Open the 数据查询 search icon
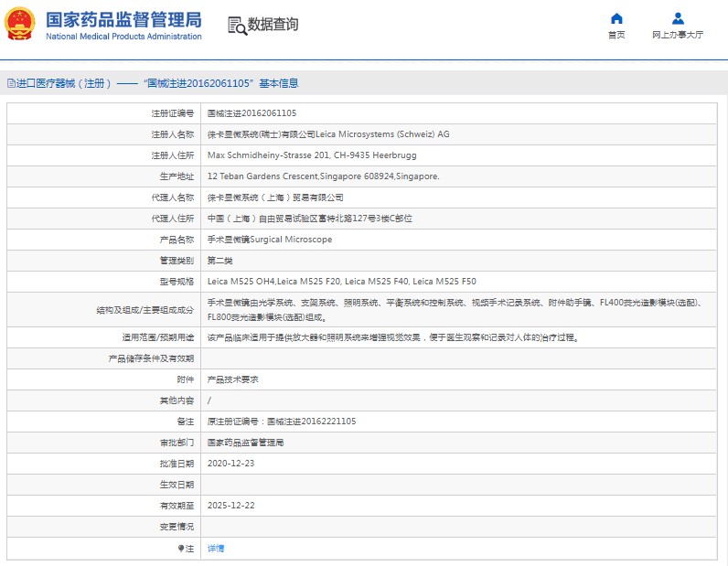Viewport: 728px width, 566px height. (237, 26)
